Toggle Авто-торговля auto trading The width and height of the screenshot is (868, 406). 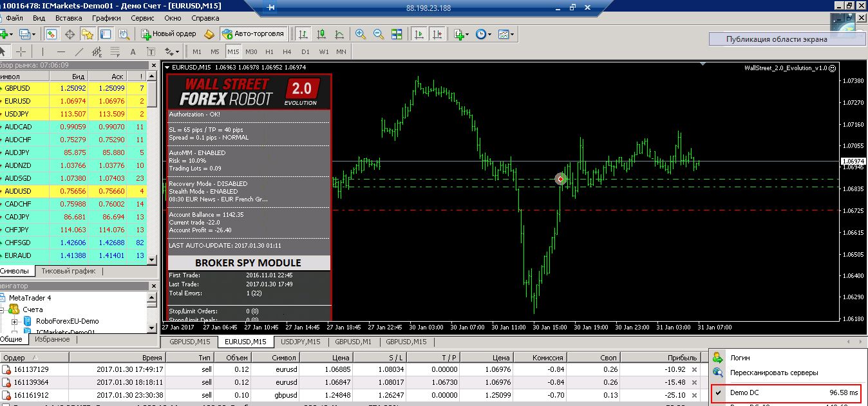coord(254,34)
